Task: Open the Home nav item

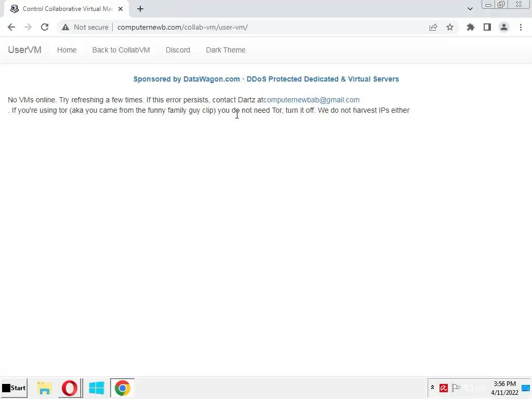Action: point(67,50)
